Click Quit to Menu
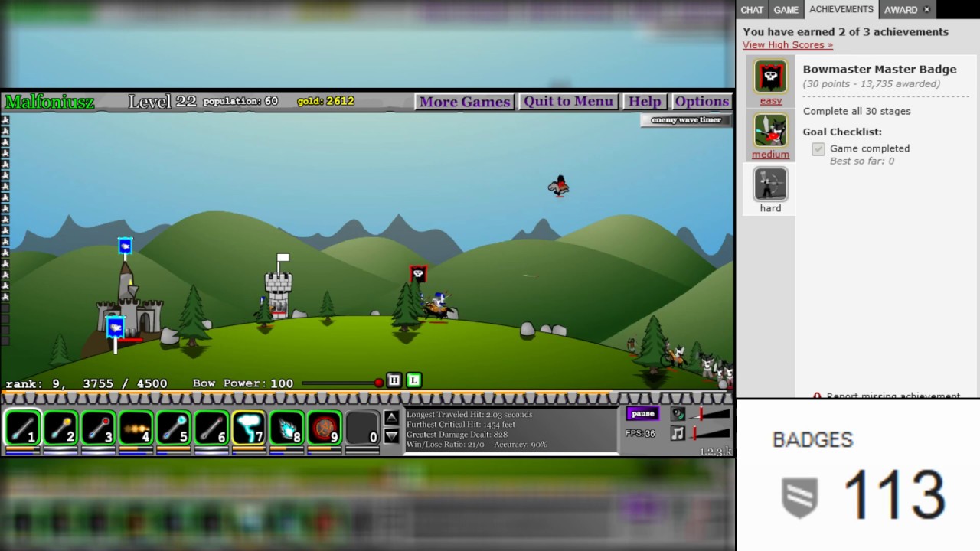This screenshot has height=551, width=980. [568, 102]
